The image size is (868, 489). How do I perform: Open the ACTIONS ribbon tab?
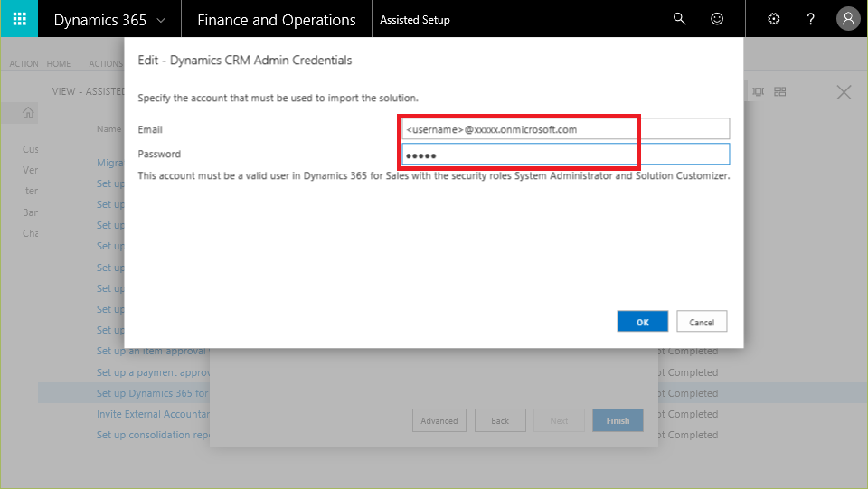(x=106, y=63)
